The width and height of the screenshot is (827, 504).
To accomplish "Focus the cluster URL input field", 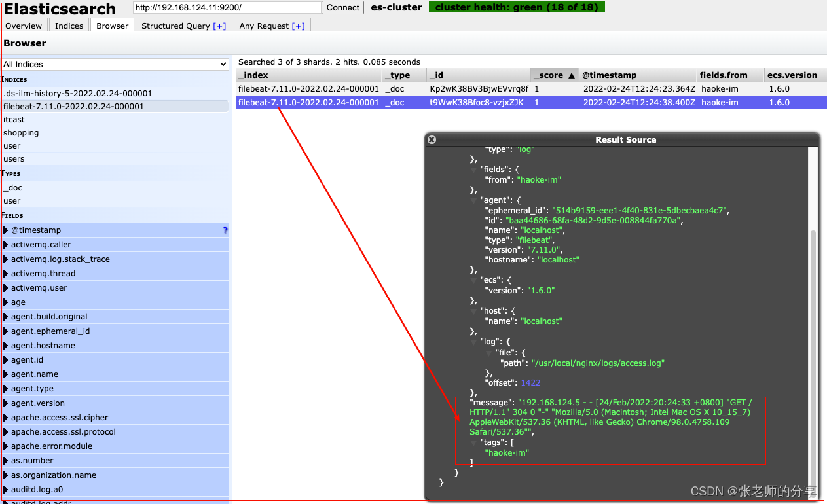I will [x=227, y=8].
